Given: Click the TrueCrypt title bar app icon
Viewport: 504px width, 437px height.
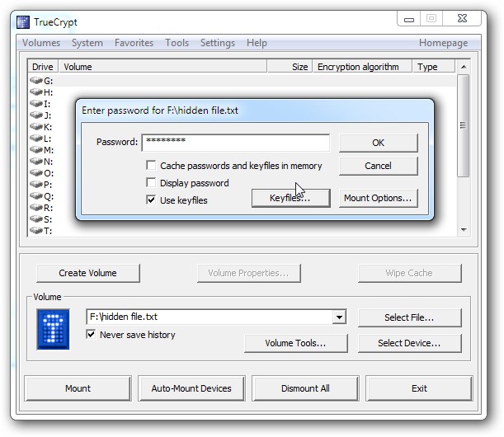Looking at the screenshot, I should pyautogui.click(x=23, y=22).
